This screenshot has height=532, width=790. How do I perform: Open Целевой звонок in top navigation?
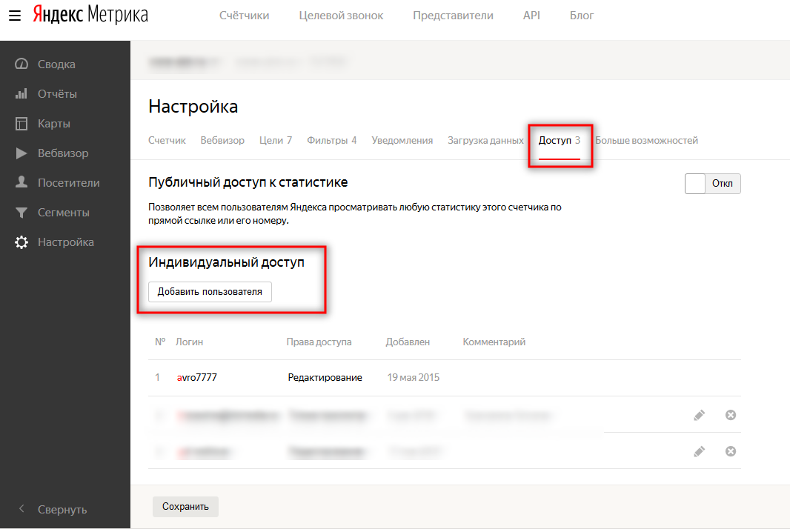pos(341,16)
